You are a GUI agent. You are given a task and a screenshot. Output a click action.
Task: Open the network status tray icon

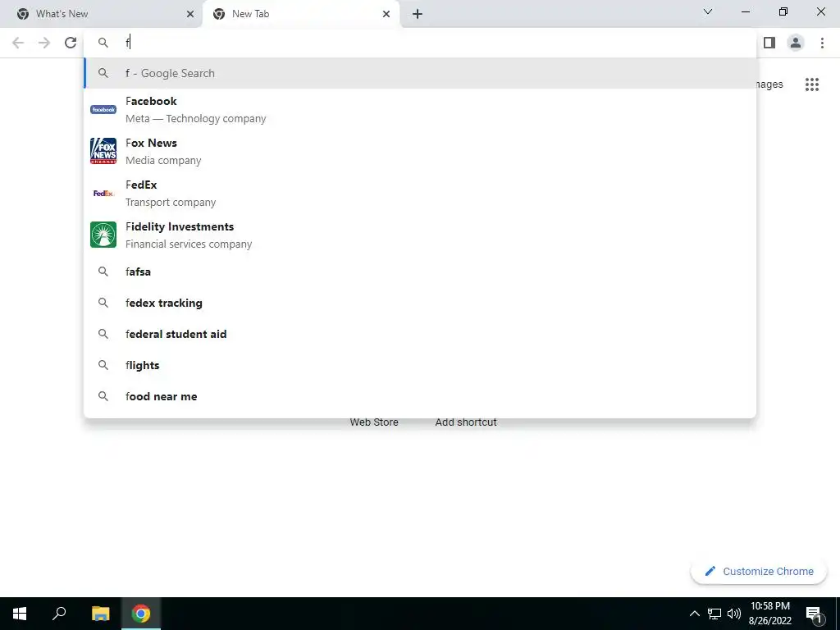point(714,614)
